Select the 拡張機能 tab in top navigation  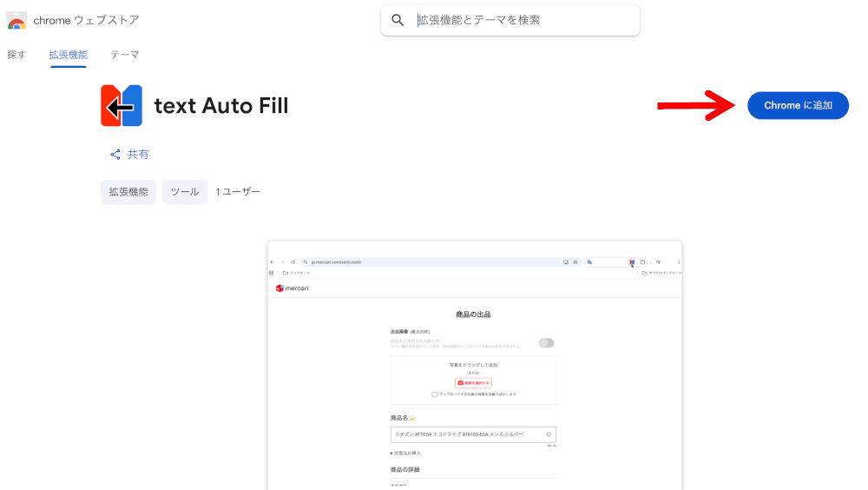[69, 55]
